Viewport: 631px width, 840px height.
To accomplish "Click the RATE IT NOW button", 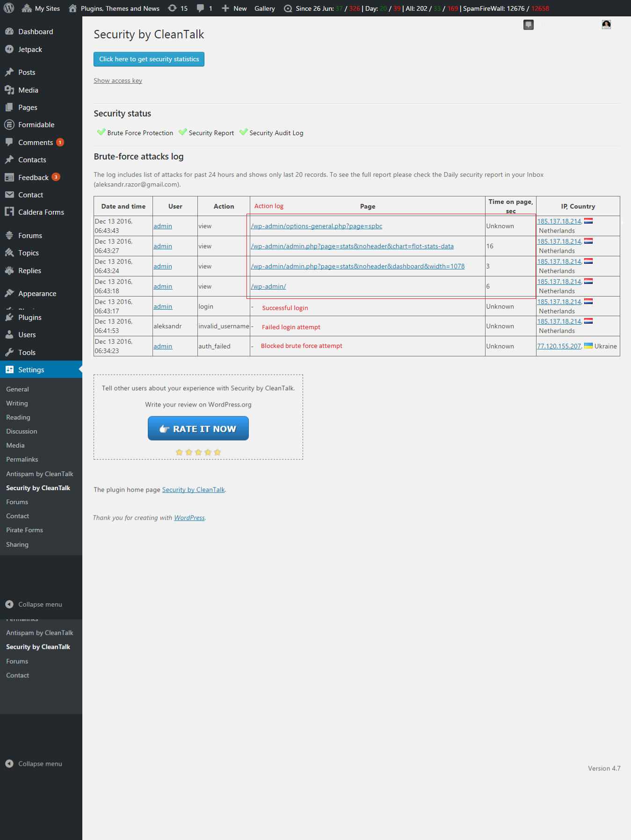I will (x=198, y=428).
